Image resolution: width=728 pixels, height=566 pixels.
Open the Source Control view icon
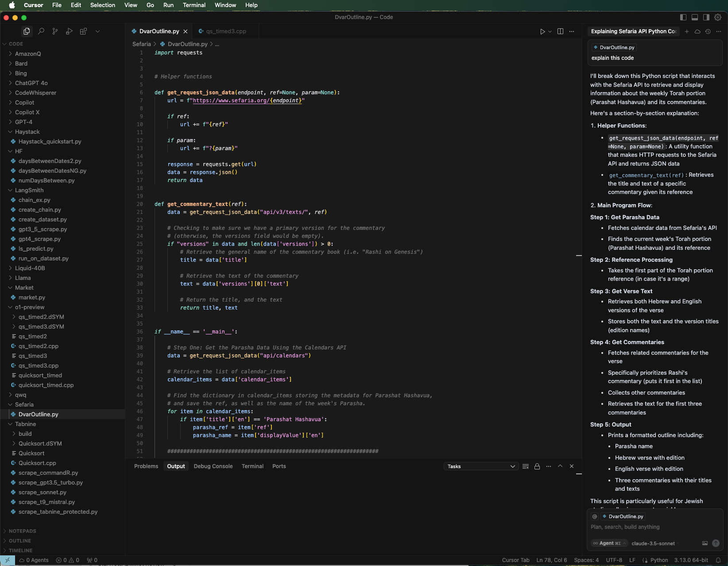55,31
